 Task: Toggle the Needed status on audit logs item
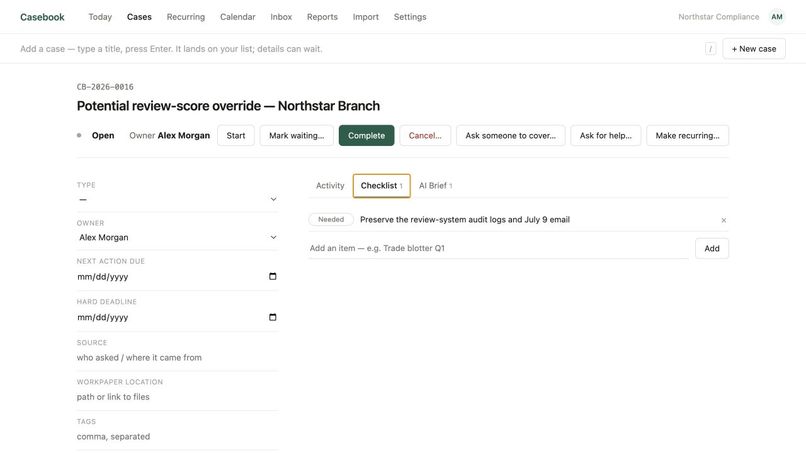coord(331,220)
